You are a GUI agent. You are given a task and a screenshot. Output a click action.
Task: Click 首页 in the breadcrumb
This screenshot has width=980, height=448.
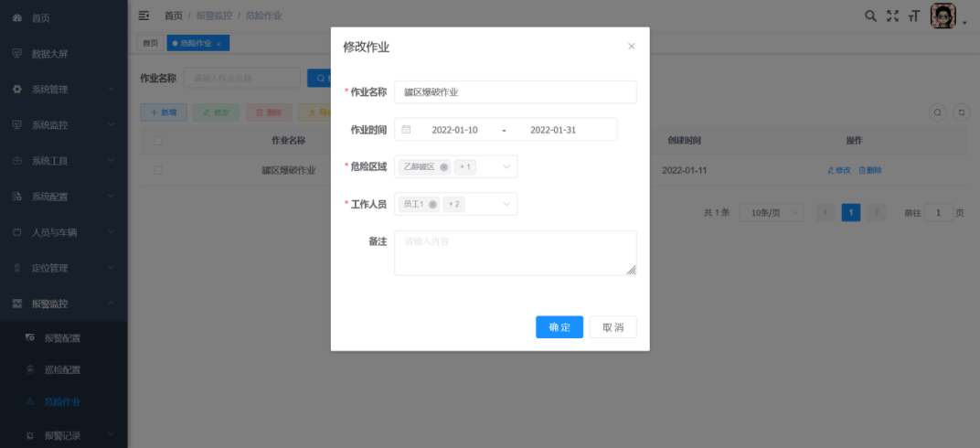pyautogui.click(x=174, y=16)
